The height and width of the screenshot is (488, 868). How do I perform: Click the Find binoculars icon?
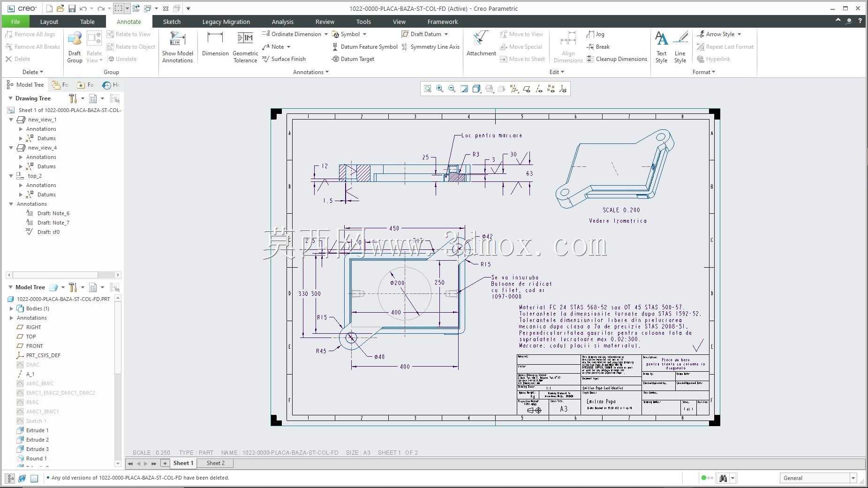pos(723,478)
